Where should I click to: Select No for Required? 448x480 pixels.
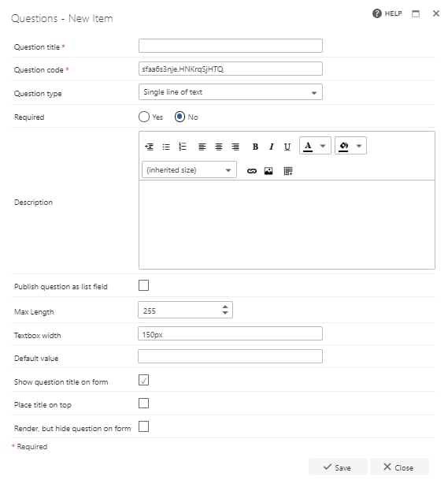pos(180,117)
